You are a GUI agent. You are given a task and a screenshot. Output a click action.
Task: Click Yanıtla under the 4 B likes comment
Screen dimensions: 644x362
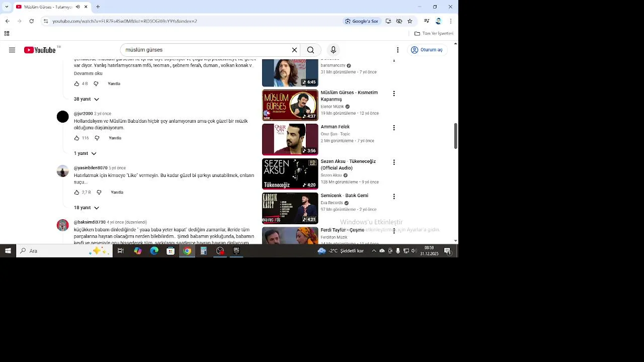(114, 83)
